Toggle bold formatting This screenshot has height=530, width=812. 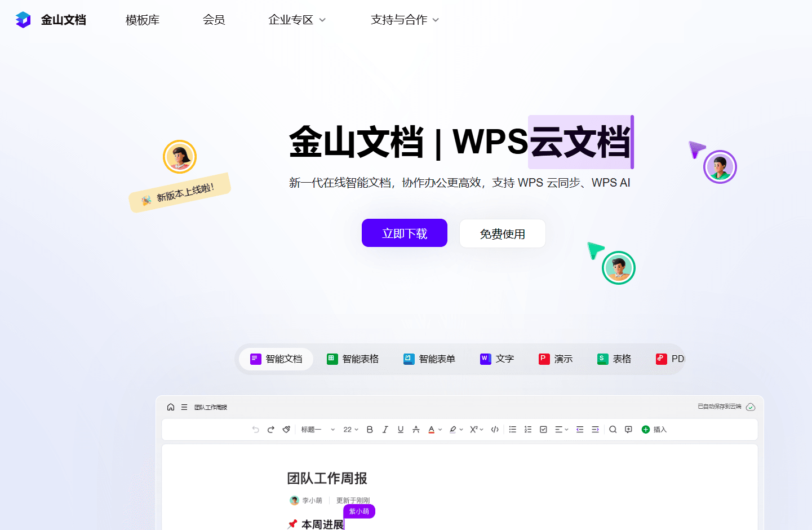point(370,430)
